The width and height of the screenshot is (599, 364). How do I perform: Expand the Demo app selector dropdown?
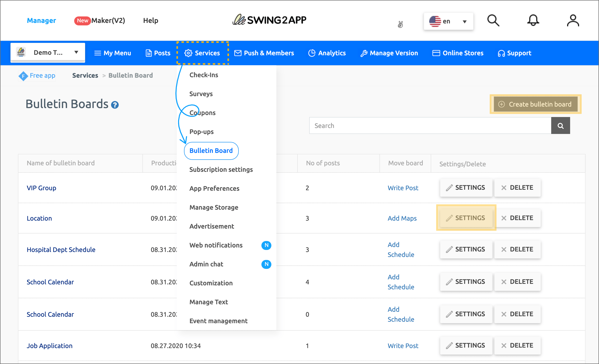(76, 52)
